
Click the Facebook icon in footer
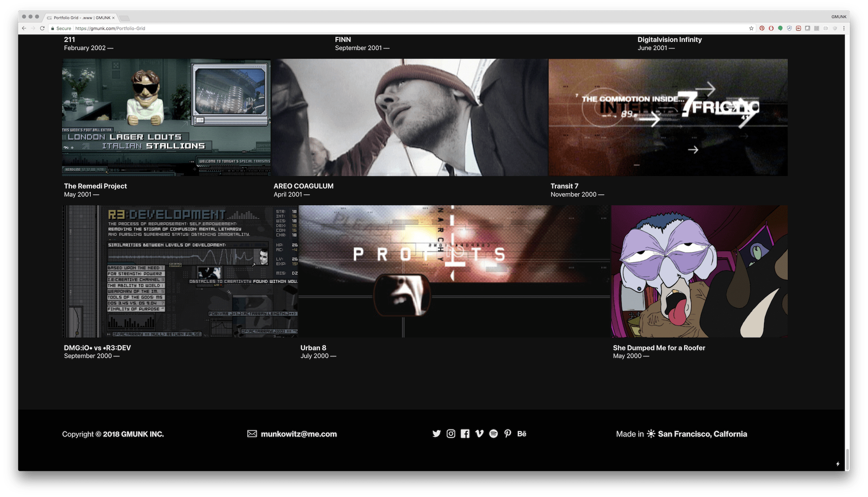(465, 434)
